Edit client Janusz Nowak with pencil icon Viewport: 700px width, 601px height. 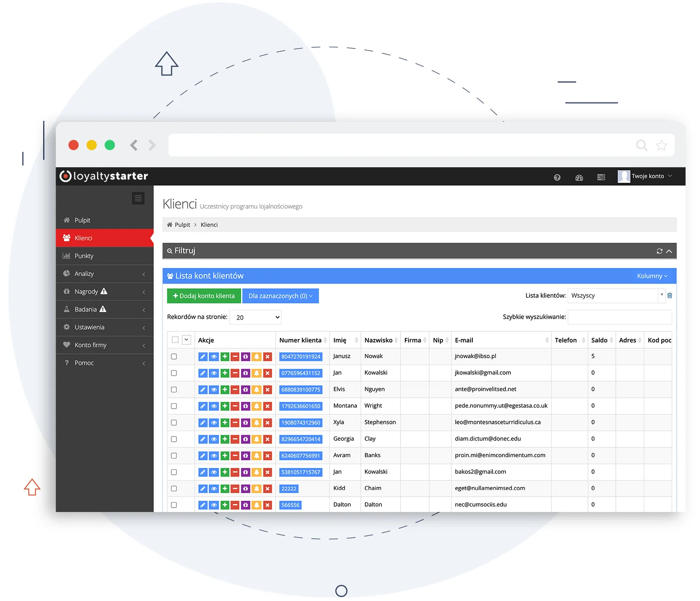click(203, 356)
